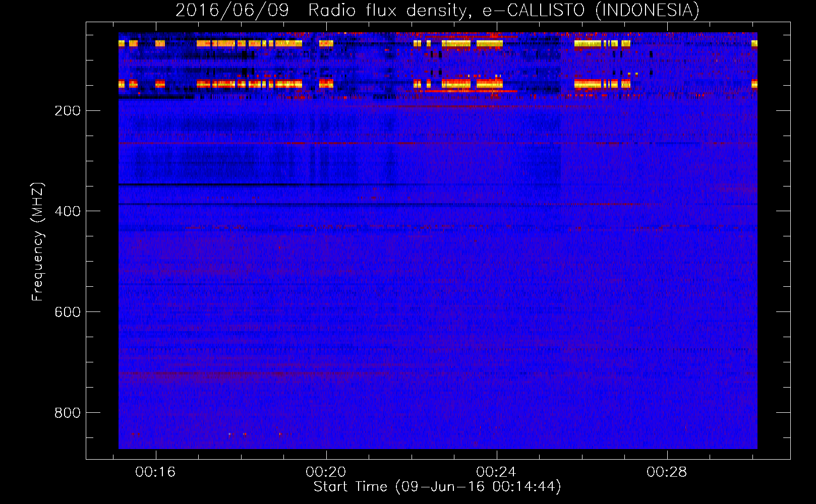The width and height of the screenshot is (816, 504).
Task: Click the 00:16 time tick label
Action: [155, 472]
